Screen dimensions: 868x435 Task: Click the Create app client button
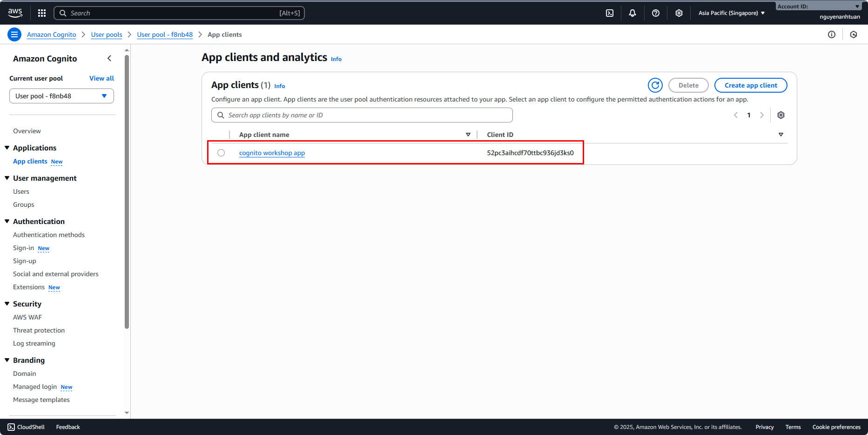(x=750, y=85)
